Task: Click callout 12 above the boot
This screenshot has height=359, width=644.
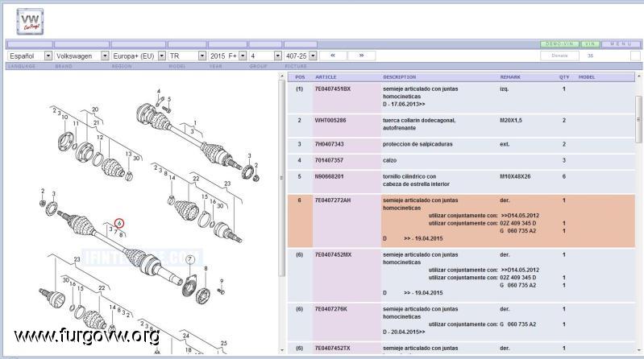Action: (x=100, y=138)
